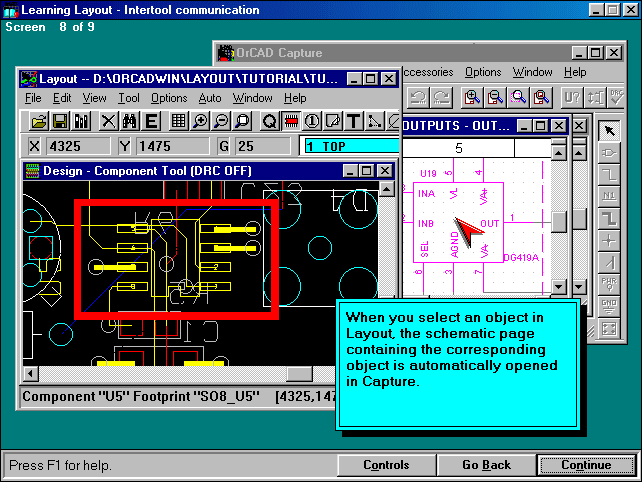The width and height of the screenshot is (642, 482).
Task: Open the layer selector showing 1 TOP
Action: pyautogui.click(x=349, y=146)
